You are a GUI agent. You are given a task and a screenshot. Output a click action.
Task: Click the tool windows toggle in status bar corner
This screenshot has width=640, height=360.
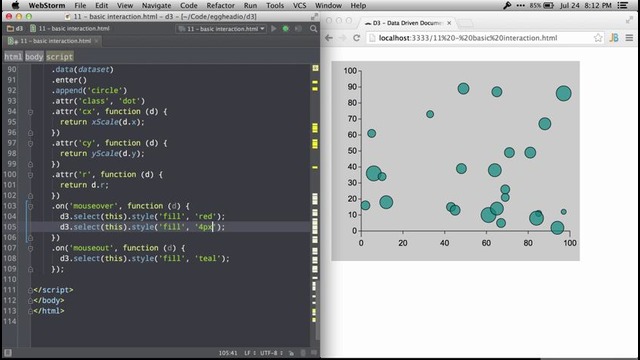pyautogui.click(x=8, y=353)
